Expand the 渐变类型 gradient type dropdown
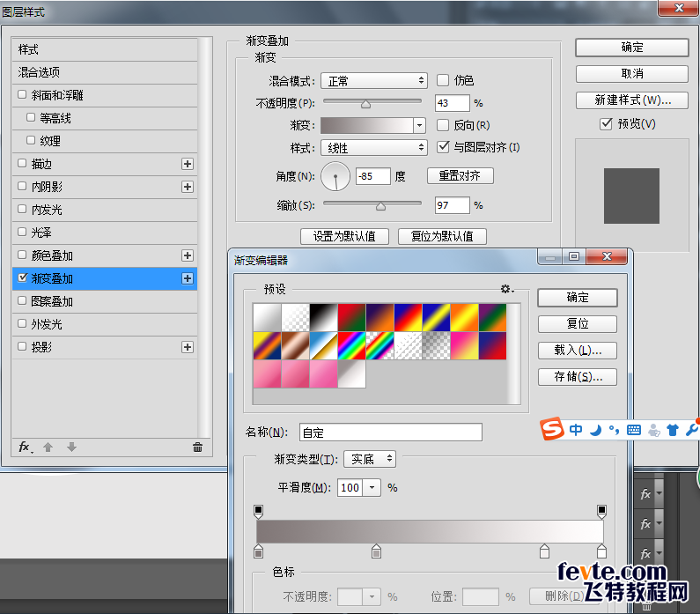Screen dimensions: 700x614 coord(370,459)
